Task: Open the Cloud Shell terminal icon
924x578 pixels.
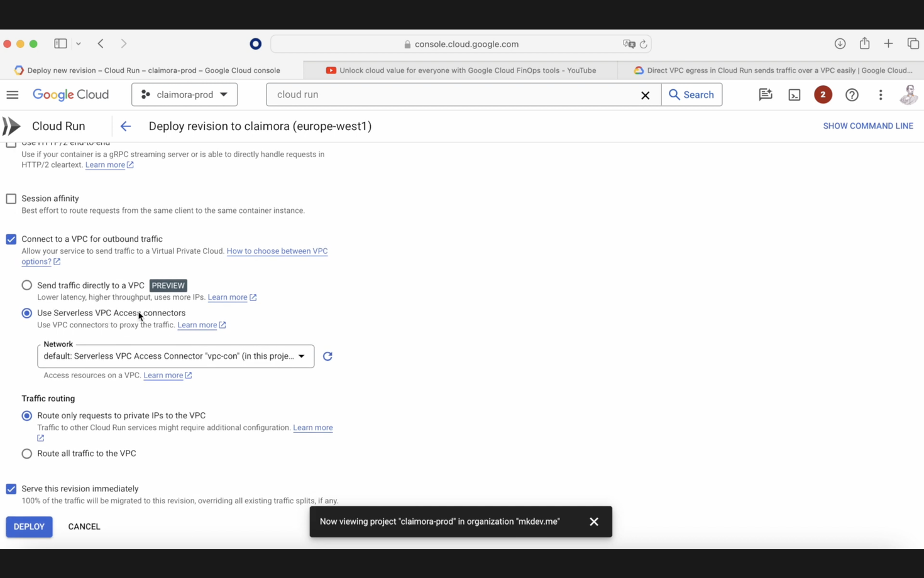Action: tap(795, 95)
